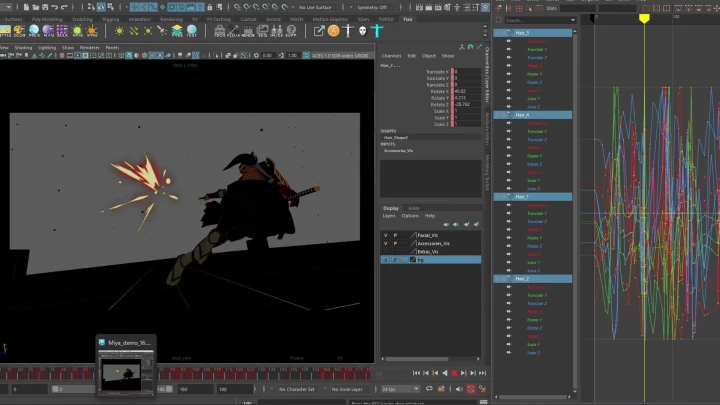The image size is (720, 405).
Task: Open the Shading menu in viewport panel
Action: 23,47
